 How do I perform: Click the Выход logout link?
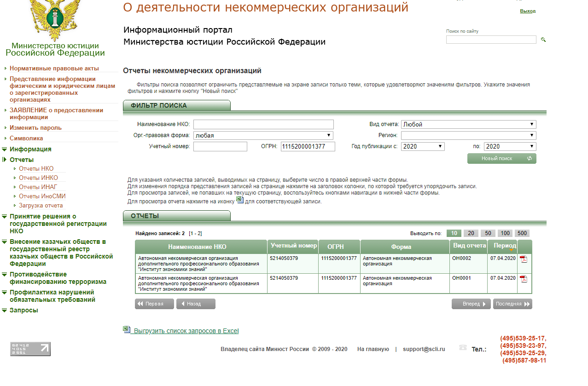pos(528,11)
